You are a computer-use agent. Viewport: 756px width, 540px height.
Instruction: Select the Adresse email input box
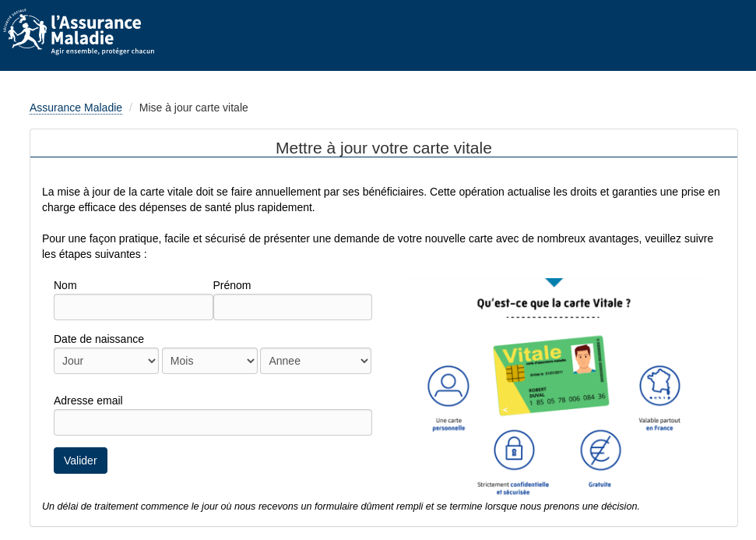point(213,422)
